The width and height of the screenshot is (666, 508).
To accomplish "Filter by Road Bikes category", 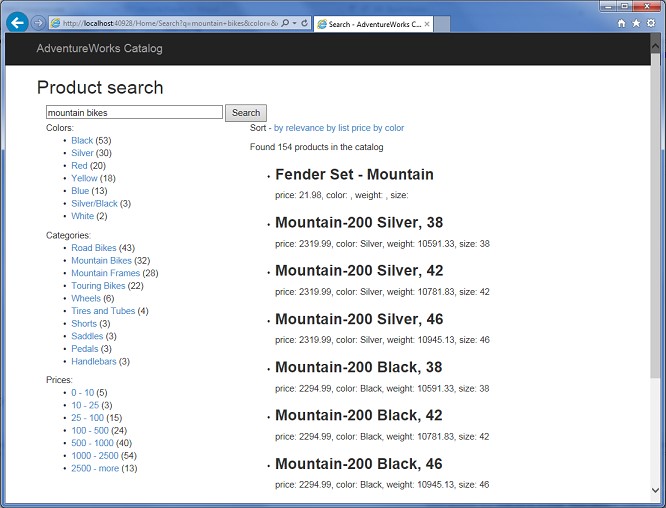I will pyautogui.click(x=94, y=248).
